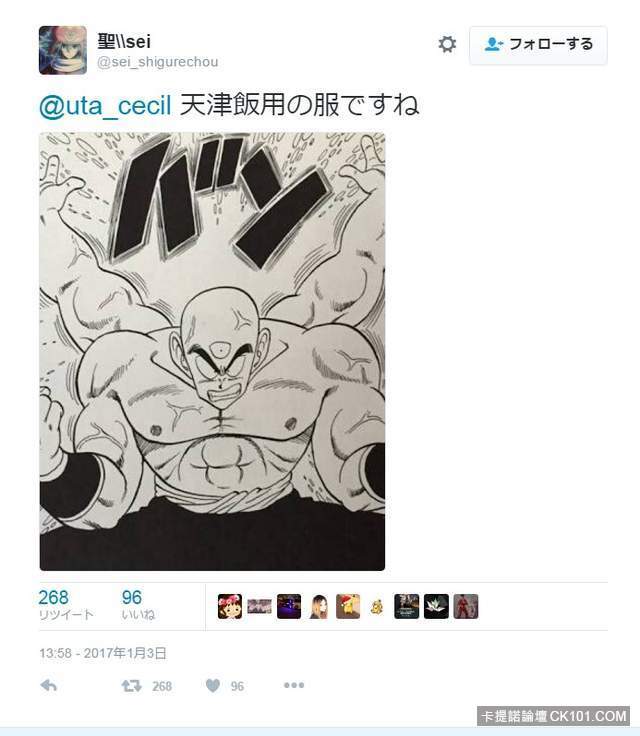Open 聖\\sei profile avatar
This screenshot has width=640, height=736.
coord(63,50)
